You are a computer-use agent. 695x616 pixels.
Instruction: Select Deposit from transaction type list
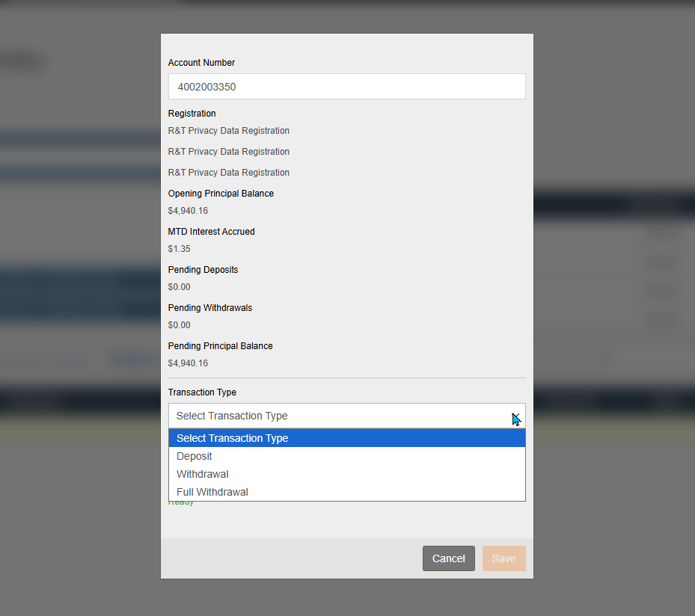click(x=346, y=456)
